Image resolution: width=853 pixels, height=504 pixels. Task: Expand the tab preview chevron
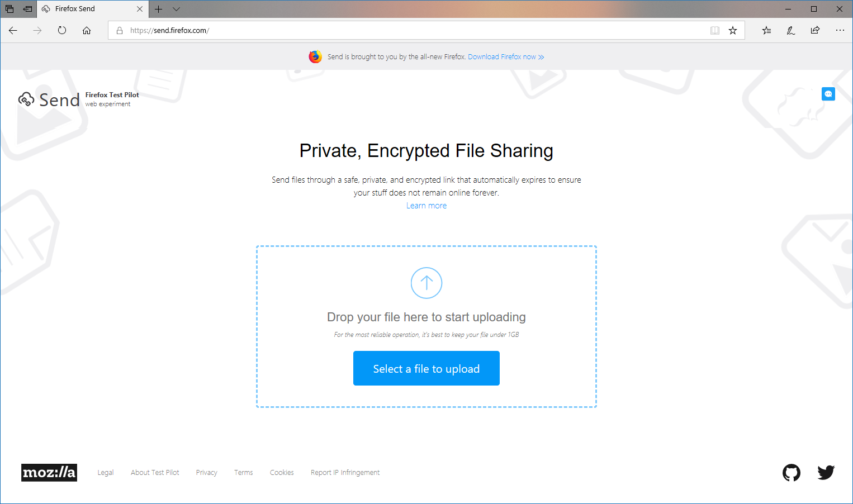click(x=176, y=9)
